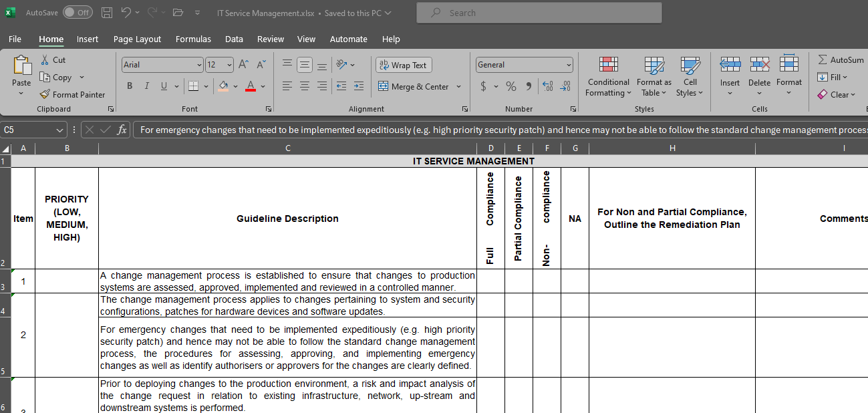
Task: Align text right icon
Action: 322,86
